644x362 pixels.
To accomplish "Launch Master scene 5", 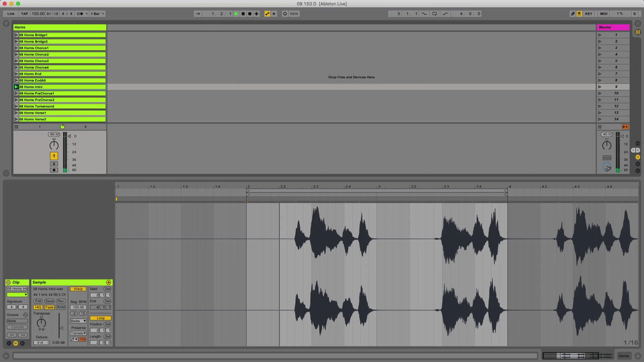I will [599, 61].
